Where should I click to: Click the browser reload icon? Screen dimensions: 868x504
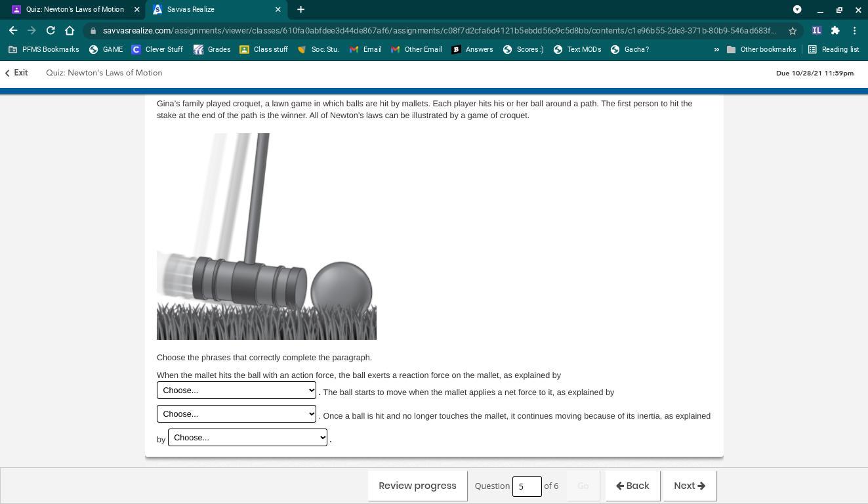click(x=51, y=30)
